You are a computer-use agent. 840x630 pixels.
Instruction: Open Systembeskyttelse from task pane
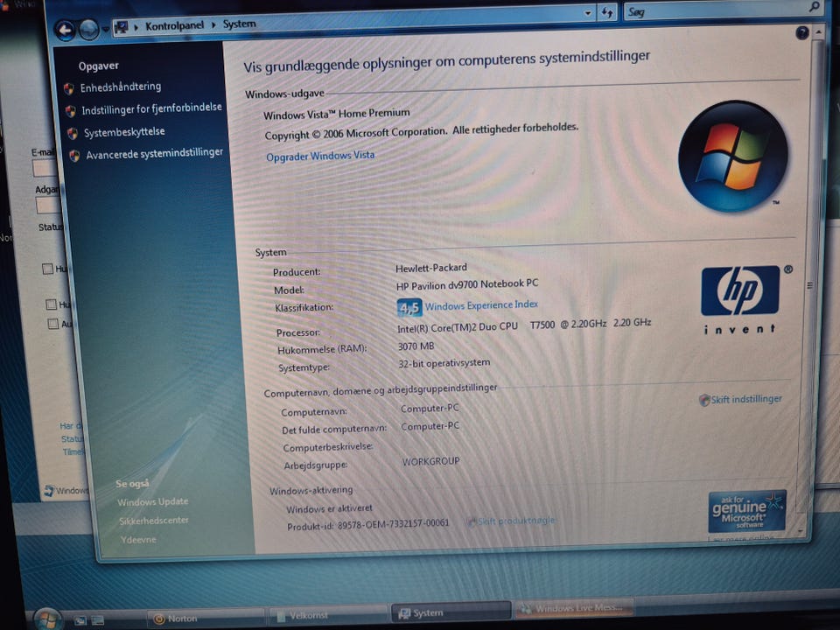pyautogui.click(x=124, y=132)
